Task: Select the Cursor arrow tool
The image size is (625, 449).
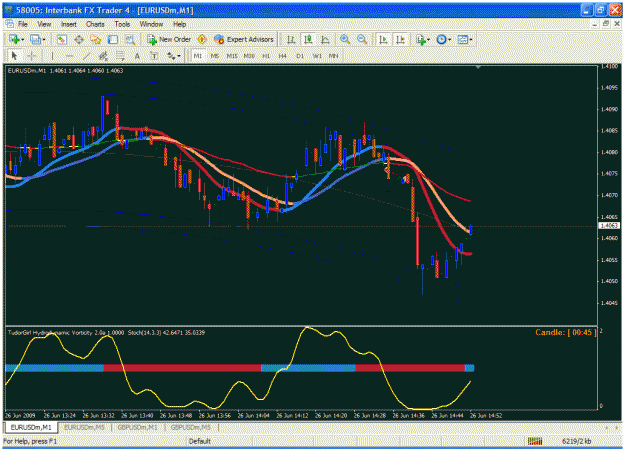Action: click(14, 56)
